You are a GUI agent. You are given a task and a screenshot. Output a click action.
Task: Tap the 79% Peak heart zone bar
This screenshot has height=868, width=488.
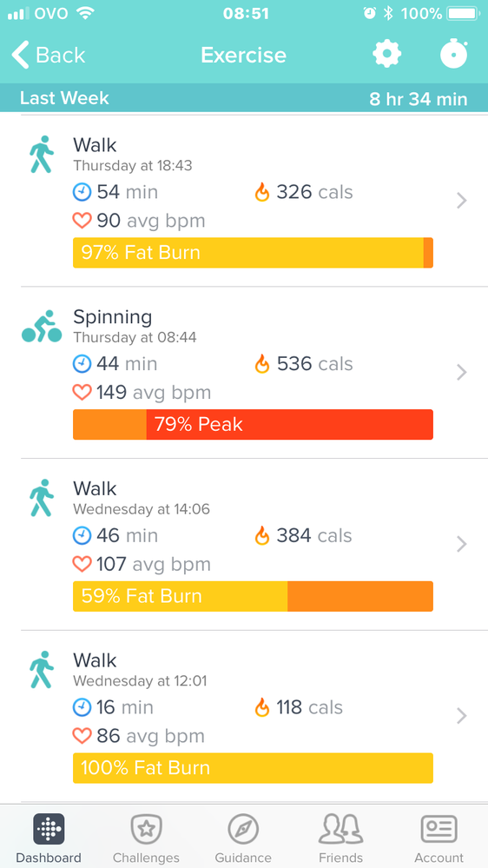[x=253, y=425]
